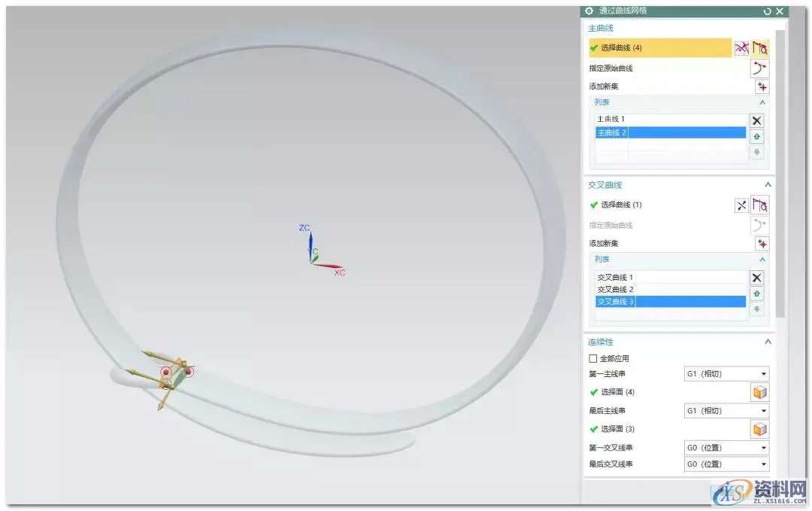Open the 第一交叉线串 G0 dropdown
This screenshot has width=812, height=511.
(726, 448)
